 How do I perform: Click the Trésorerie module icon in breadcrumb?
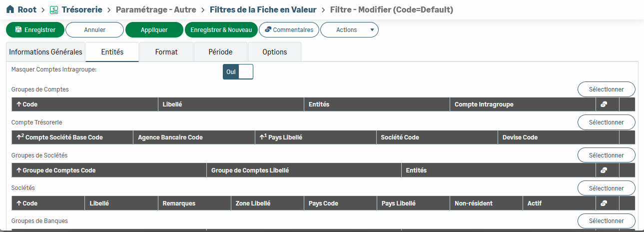click(54, 9)
